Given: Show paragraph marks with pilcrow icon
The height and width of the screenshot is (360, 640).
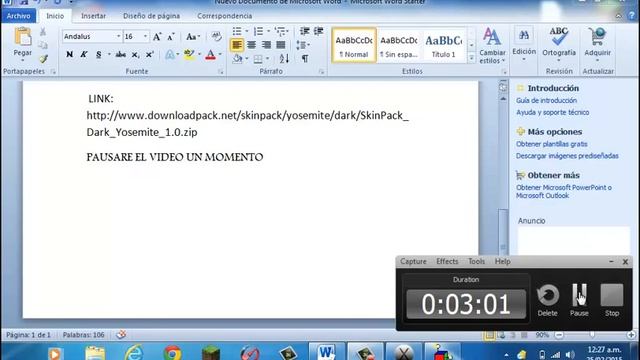Looking at the screenshot, I should coord(305,59).
